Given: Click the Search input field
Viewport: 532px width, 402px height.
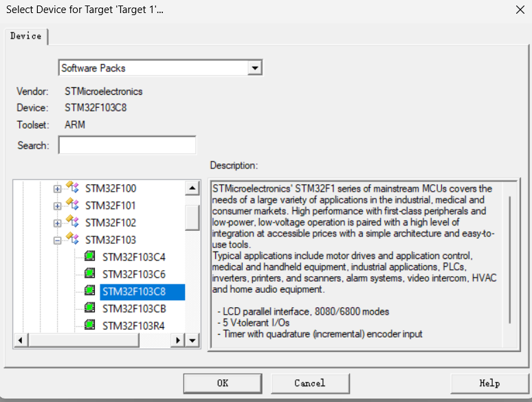Looking at the screenshot, I should [x=127, y=145].
